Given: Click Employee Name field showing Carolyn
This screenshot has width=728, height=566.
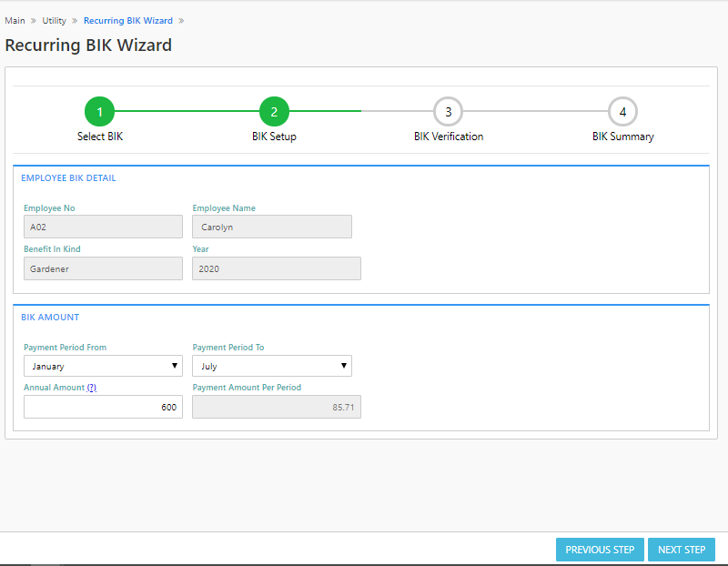Looking at the screenshot, I should 272,227.
